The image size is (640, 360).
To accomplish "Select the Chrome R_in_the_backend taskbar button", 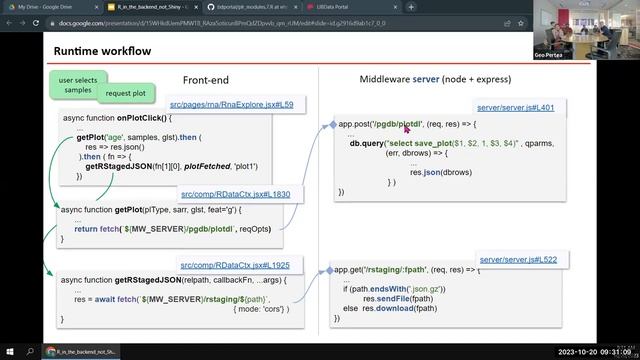I will (81, 351).
